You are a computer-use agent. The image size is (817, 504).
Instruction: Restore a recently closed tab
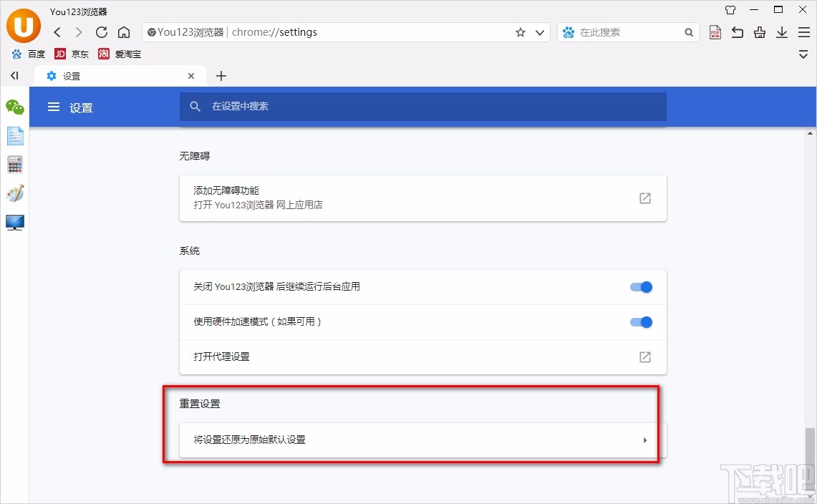click(x=737, y=32)
